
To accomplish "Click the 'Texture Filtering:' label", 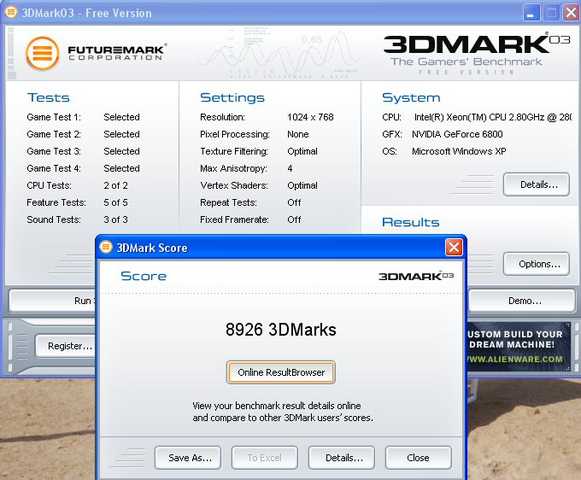I will [x=234, y=151].
